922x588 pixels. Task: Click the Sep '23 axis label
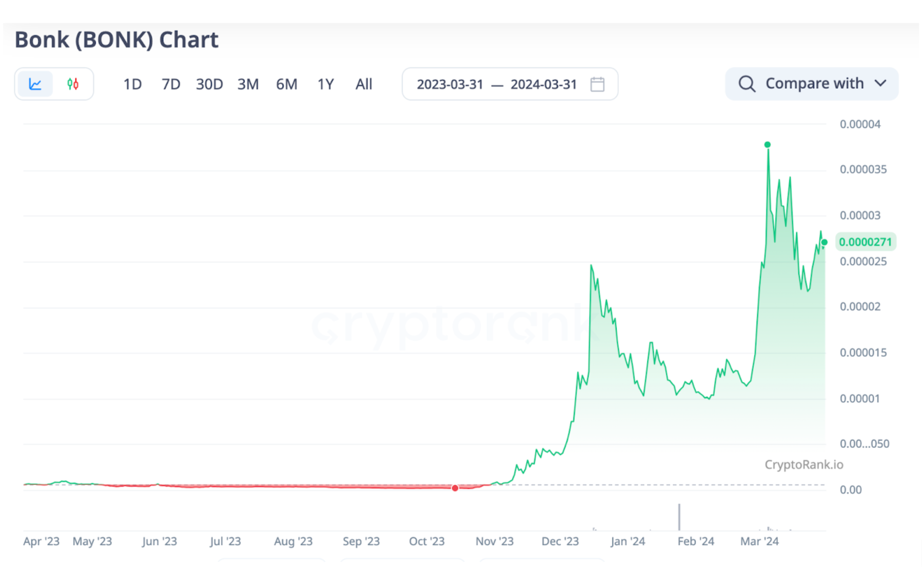(361, 541)
